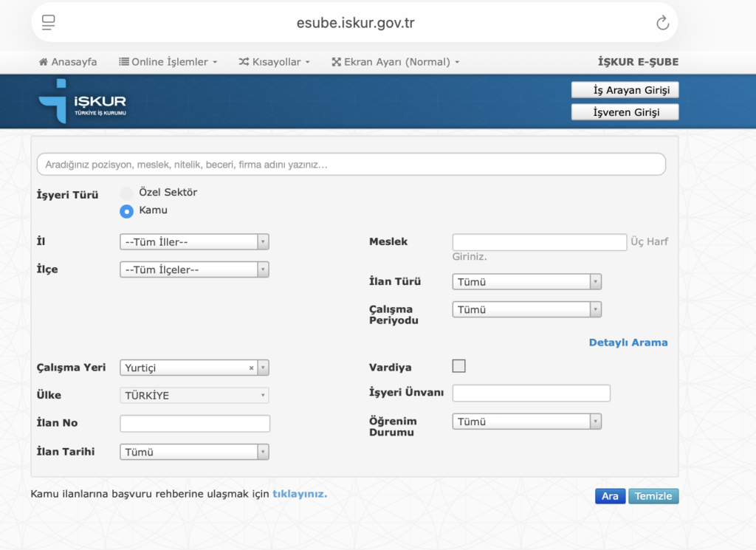The height and width of the screenshot is (550, 756).
Task: Click the position keyword search field
Action: pyautogui.click(x=351, y=165)
